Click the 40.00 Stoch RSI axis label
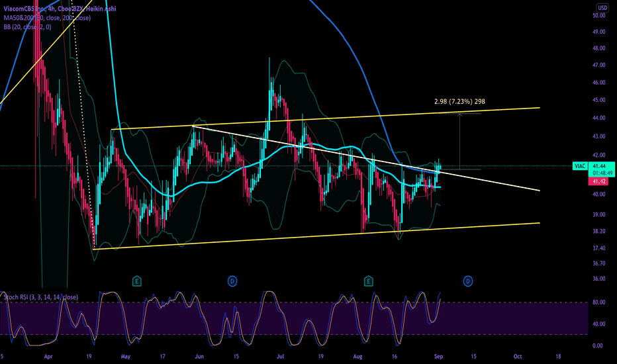 pyautogui.click(x=598, y=324)
